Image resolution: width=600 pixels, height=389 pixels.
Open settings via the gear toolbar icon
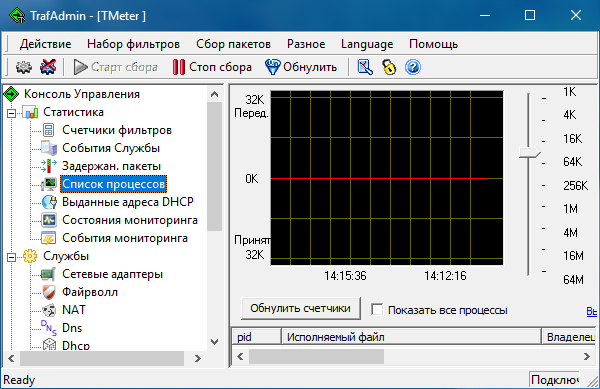pos(24,67)
